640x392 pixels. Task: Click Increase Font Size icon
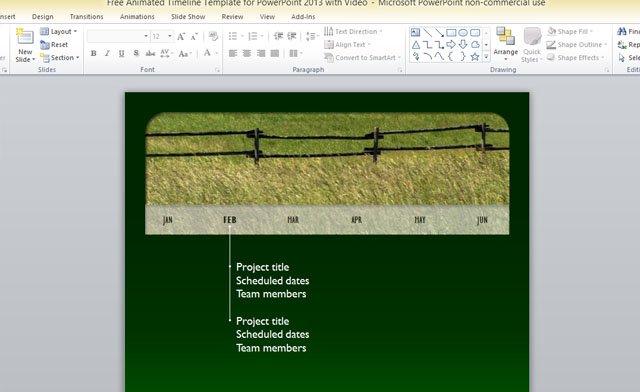(x=181, y=37)
